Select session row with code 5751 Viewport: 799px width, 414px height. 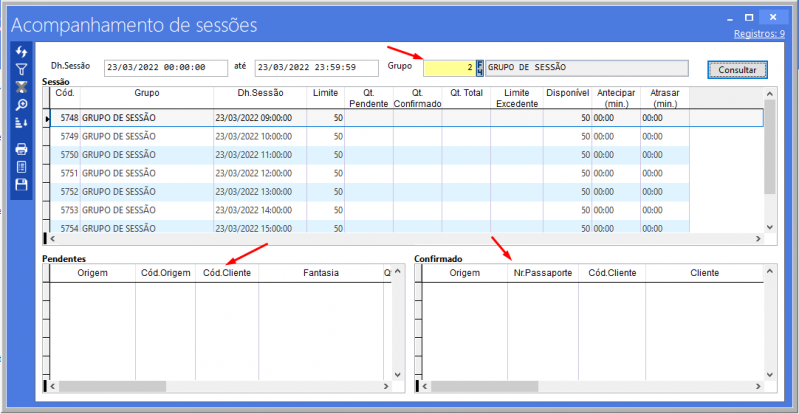click(369, 173)
